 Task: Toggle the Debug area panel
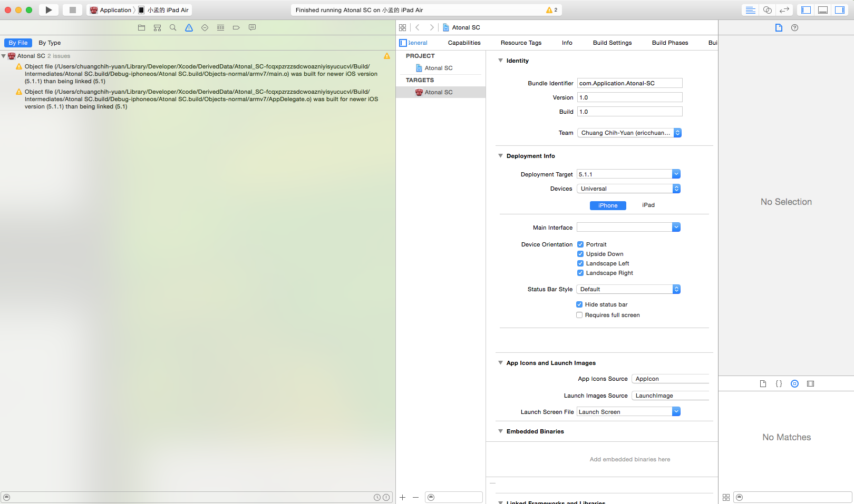tap(823, 10)
